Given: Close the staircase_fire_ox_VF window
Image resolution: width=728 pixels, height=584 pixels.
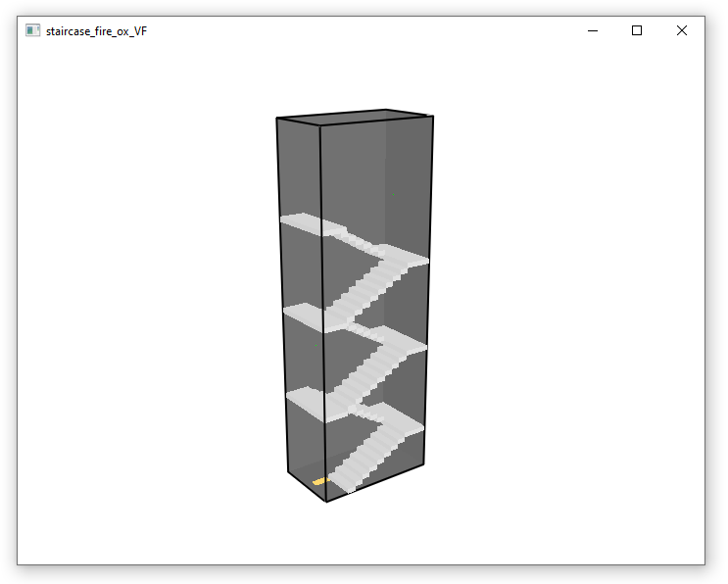Looking at the screenshot, I should pyautogui.click(x=681, y=30).
